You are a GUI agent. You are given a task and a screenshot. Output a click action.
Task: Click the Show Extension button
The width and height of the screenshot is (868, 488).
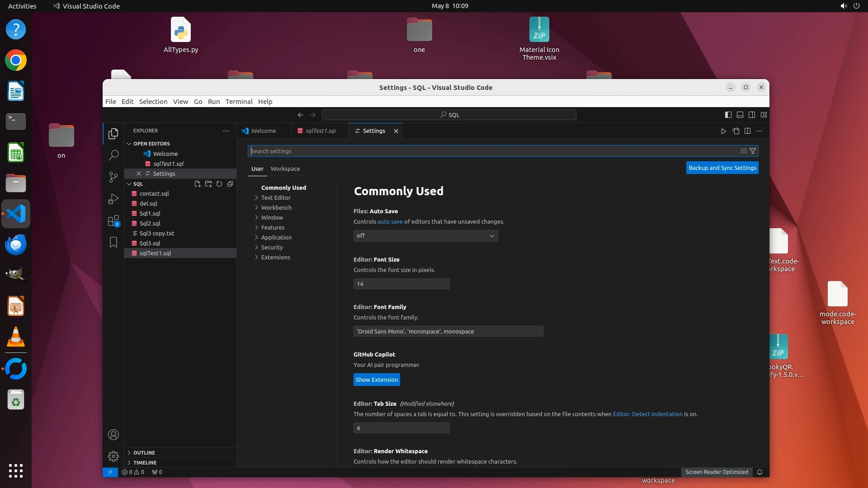pyautogui.click(x=377, y=380)
